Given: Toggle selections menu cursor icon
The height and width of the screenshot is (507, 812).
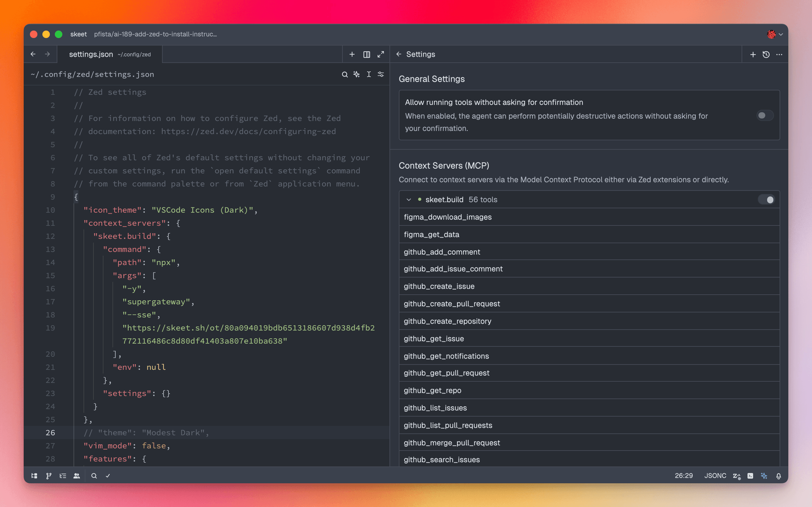Looking at the screenshot, I should tap(369, 75).
